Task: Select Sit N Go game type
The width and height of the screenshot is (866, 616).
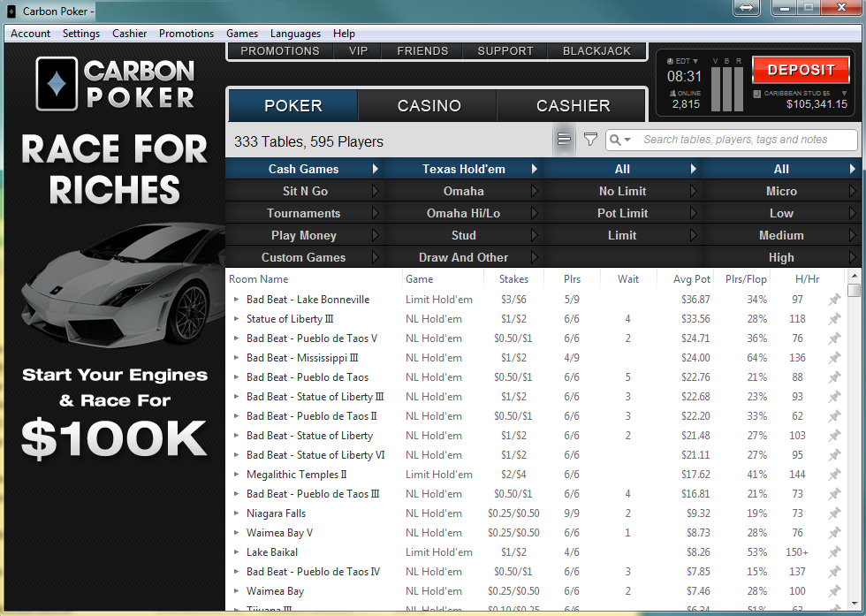Action: pyautogui.click(x=305, y=191)
